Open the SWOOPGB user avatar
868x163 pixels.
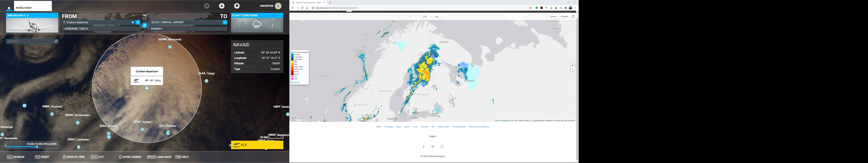[278, 6]
